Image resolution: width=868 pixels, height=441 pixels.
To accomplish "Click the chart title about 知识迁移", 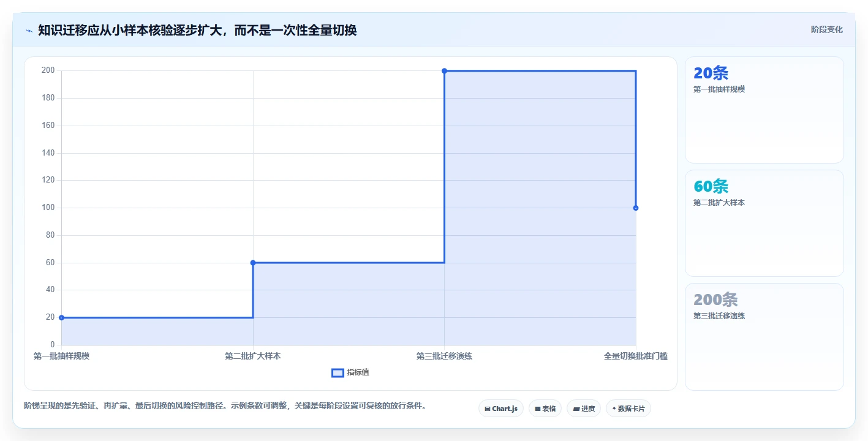I will (197, 30).
